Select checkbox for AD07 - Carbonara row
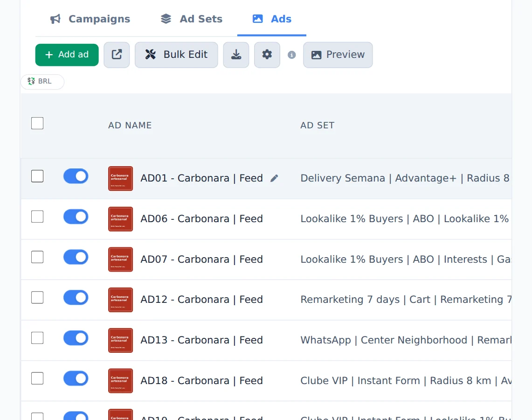The height and width of the screenshot is (420, 532). [x=37, y=257]
